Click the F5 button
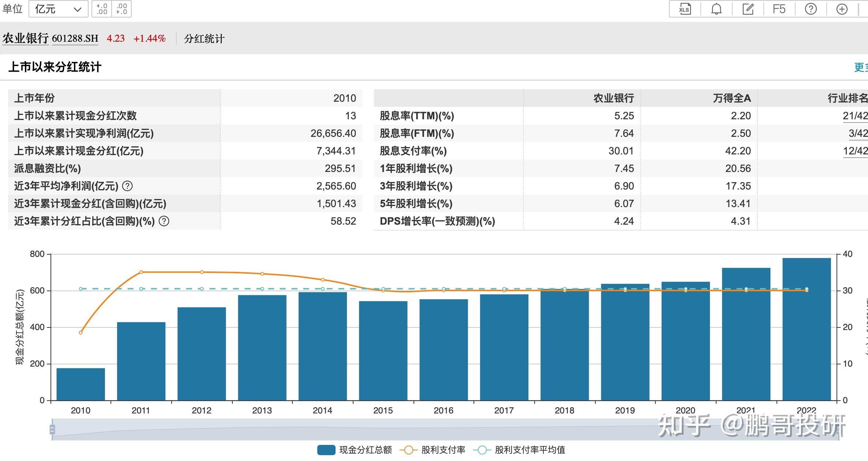The height and width of the screenshot is (461, 868). [x=779, y=9]
